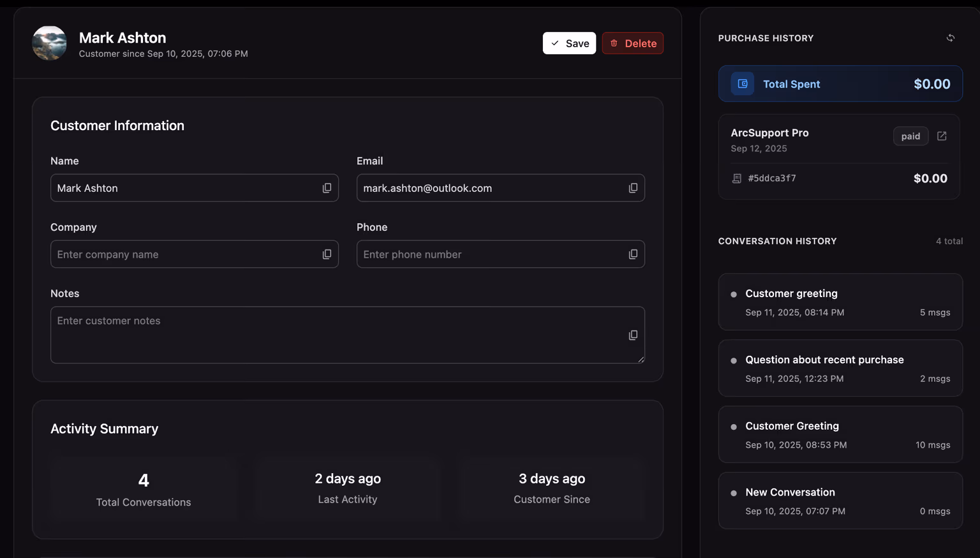Click the trash icon inside the Delete button

[x=614, y=43]
